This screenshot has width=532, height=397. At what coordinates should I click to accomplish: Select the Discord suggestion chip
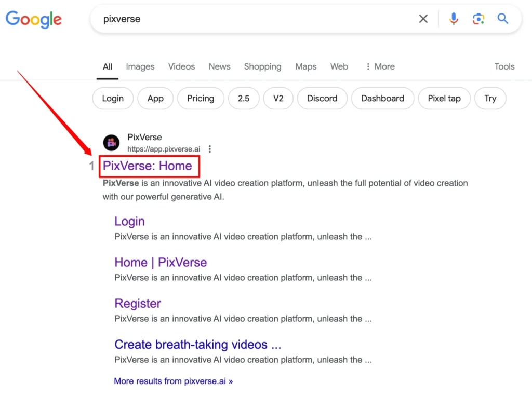click(x=322, y=98)
